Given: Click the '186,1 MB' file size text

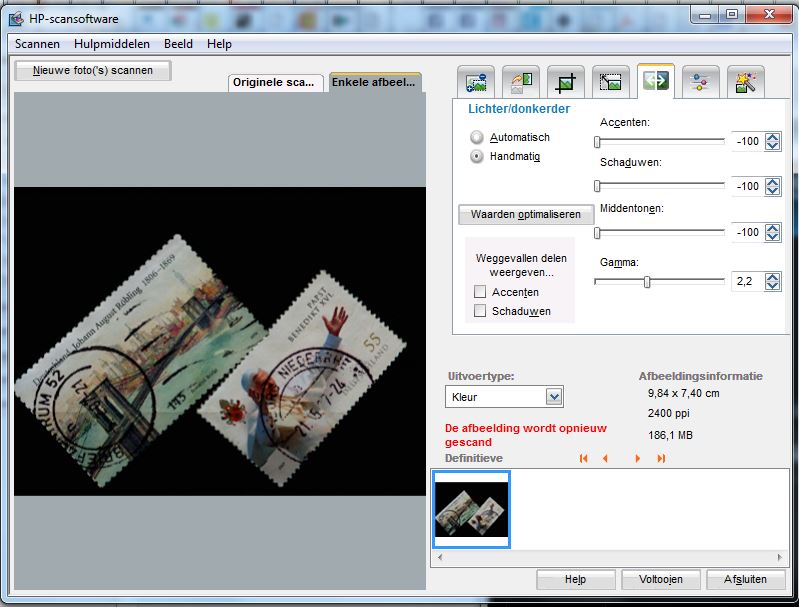Looking at the screenshot, I should [670, 435].
